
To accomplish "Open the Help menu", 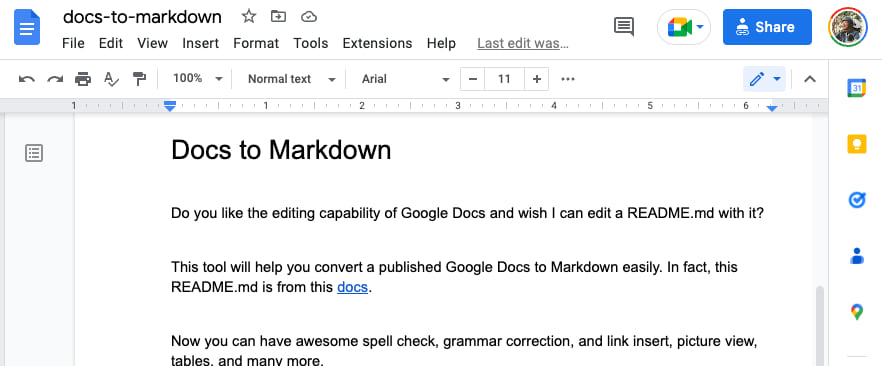I will point(441,43).
